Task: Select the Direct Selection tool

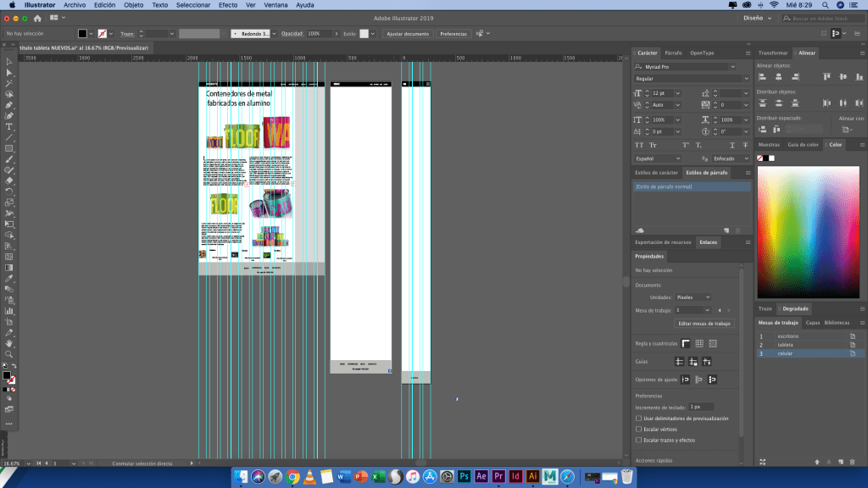Action: (9, 73)
